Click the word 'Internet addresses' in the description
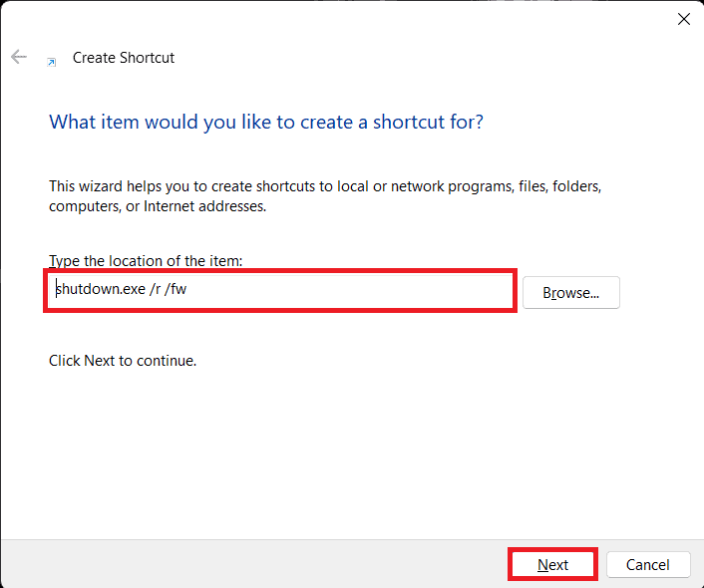Viewport: 704px width, 588px height. (x=206, y=206)
